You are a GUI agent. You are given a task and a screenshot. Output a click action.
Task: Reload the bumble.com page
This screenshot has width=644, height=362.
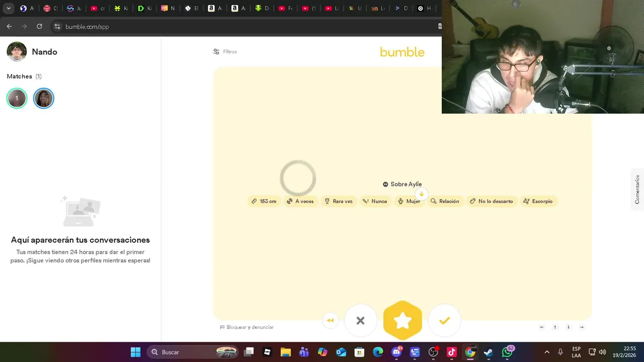39,27
